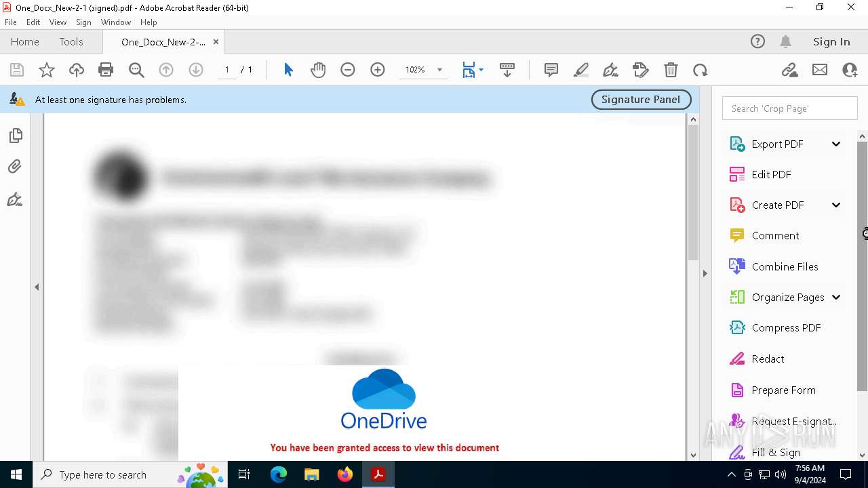Enable scrolling mode icon
The height and width of the screenshot is (488, 868).
point(507,70)
